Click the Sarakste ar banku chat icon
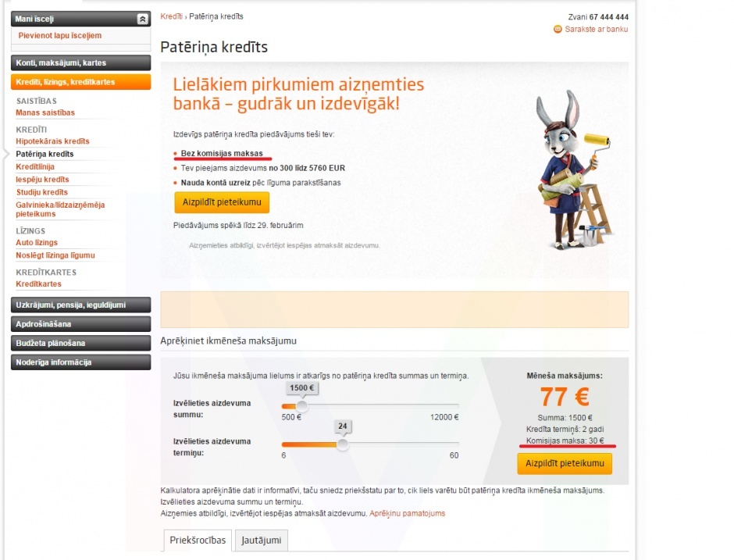734x560 pixels. (558, 29)
